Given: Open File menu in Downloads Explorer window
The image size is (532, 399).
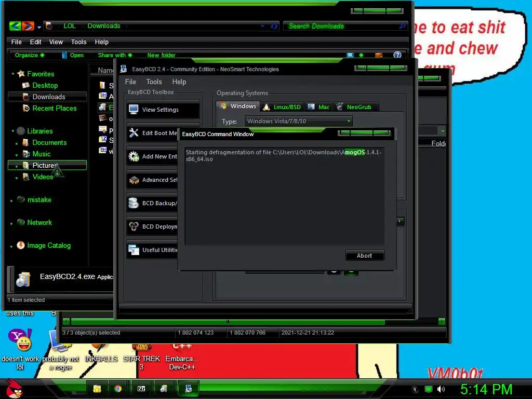Looking at the screenshot, I should point(16,42).
